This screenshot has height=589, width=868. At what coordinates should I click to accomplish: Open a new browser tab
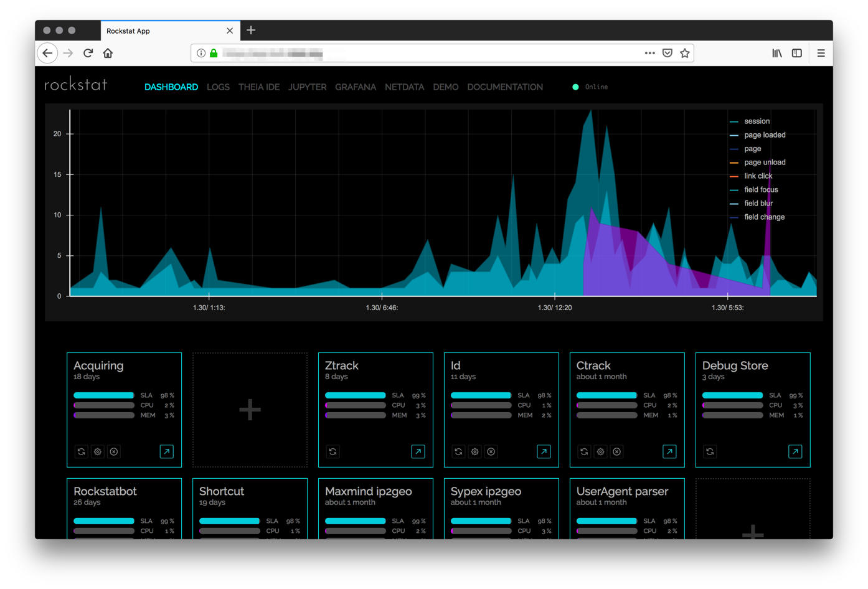pos(251,31)
